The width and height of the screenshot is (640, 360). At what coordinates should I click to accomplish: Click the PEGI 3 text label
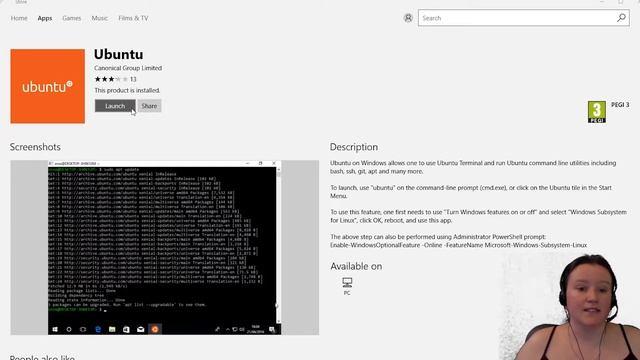620,105
